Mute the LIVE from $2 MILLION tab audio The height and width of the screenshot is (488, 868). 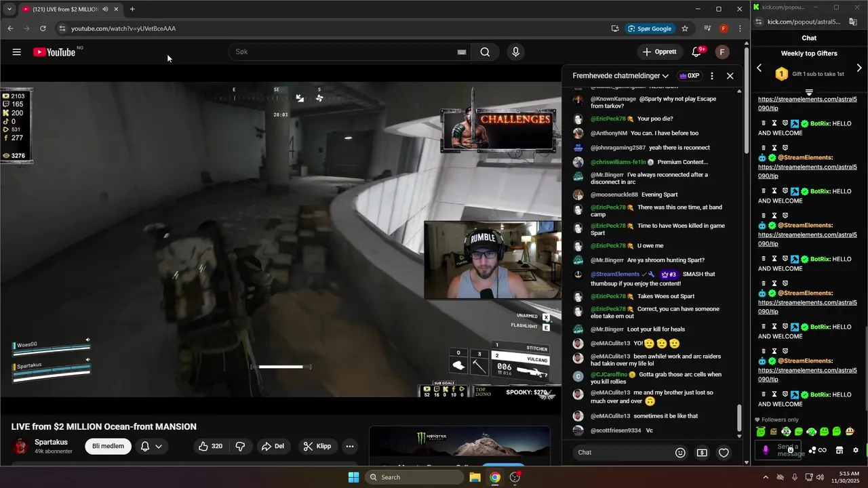coord(105,9)
